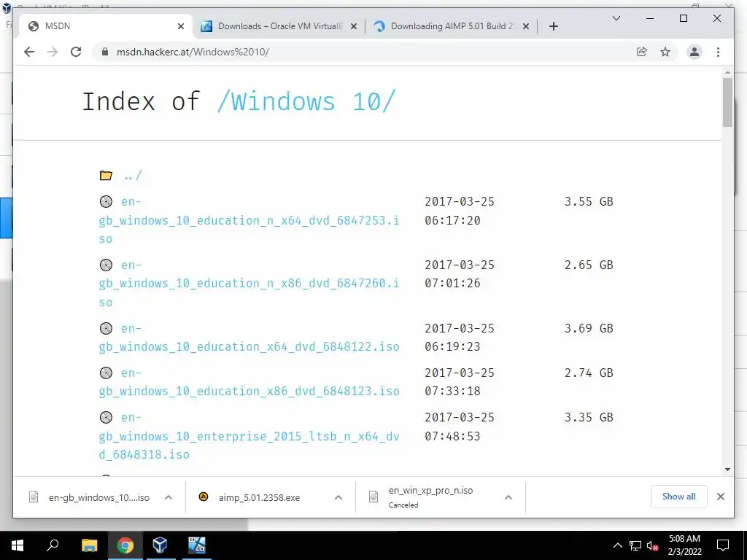Select the 3.35 GB file size text
The height and width of the screenshot is (560, 747).
coord(589,417)
